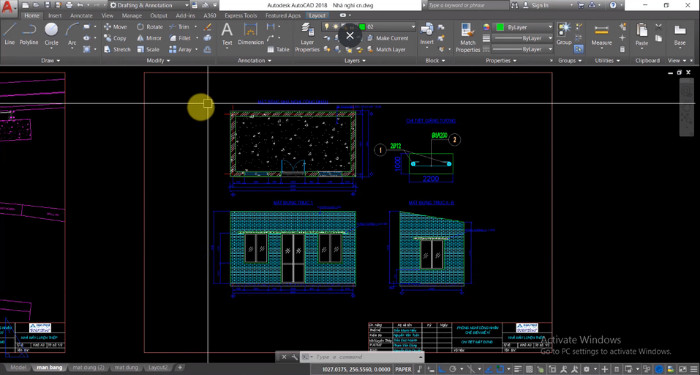The width and height of the screenshot is (700, 375).
Task: Click the Rotate tool
Action: 150,27
